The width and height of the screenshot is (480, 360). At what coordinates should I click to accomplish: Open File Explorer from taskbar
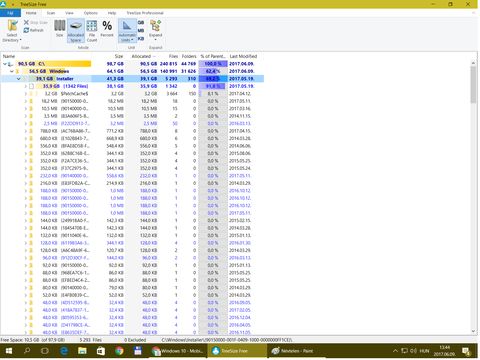[82, 351]
